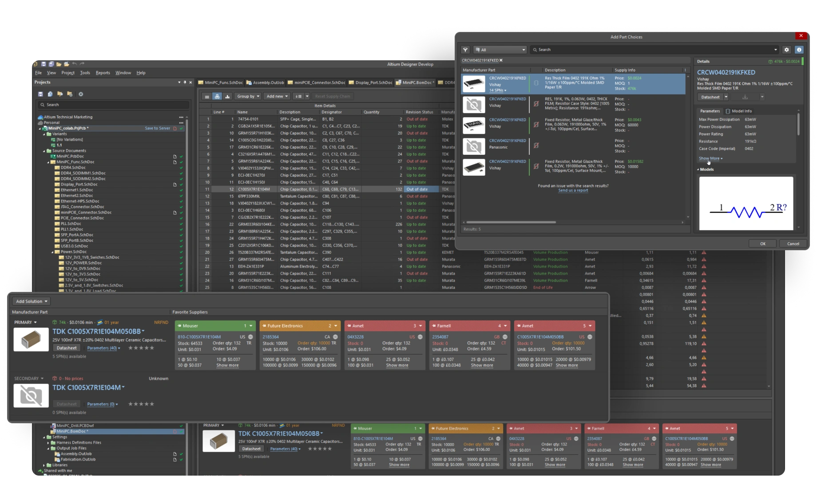The width and height of the screenshot is (817, 504).
Task: Toggle the blue info details panel button
Action: [799, 50]
